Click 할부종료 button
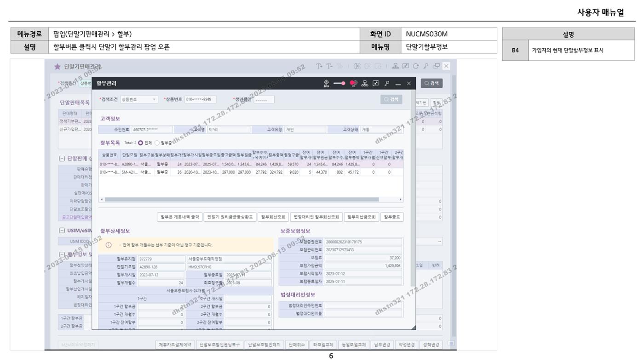This screenshot has height=362, width=644. click(x=392, y=217)
